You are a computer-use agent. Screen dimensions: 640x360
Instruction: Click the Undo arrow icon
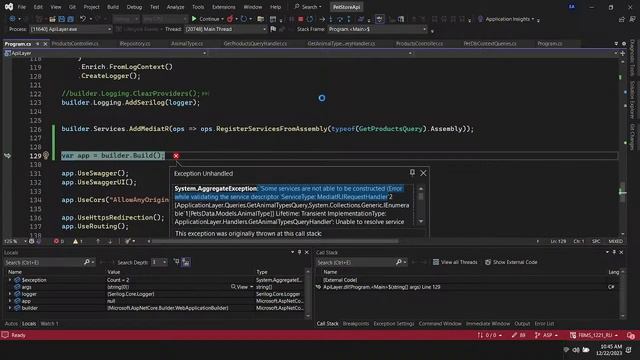[83, 19]
